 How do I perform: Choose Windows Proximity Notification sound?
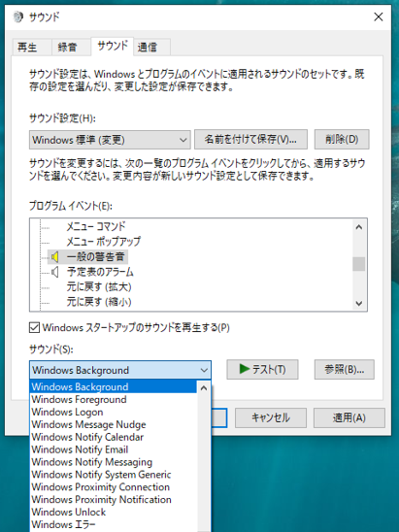coord(114,500)
